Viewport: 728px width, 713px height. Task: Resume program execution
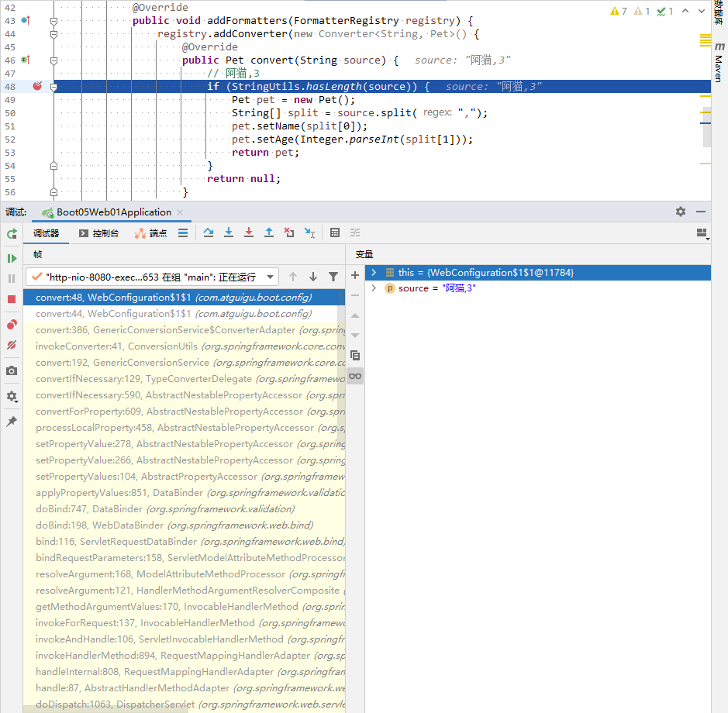point(12,259)
